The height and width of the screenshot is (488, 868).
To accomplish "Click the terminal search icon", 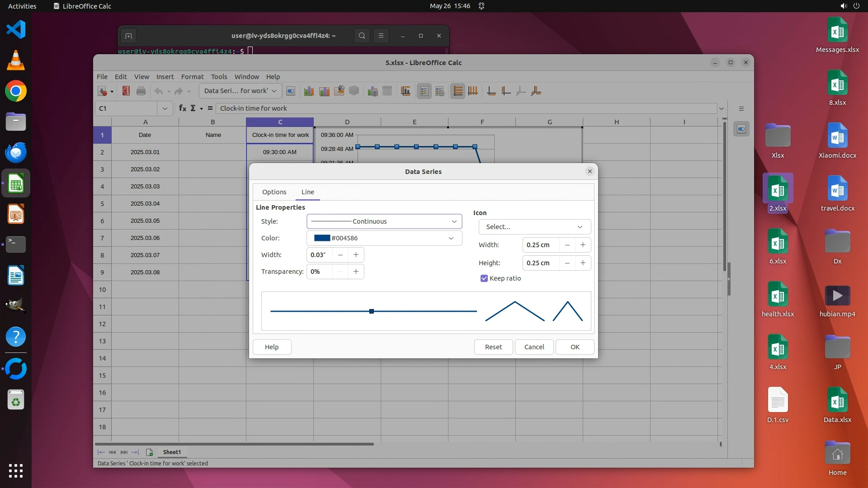I will [x=362, y=36].
